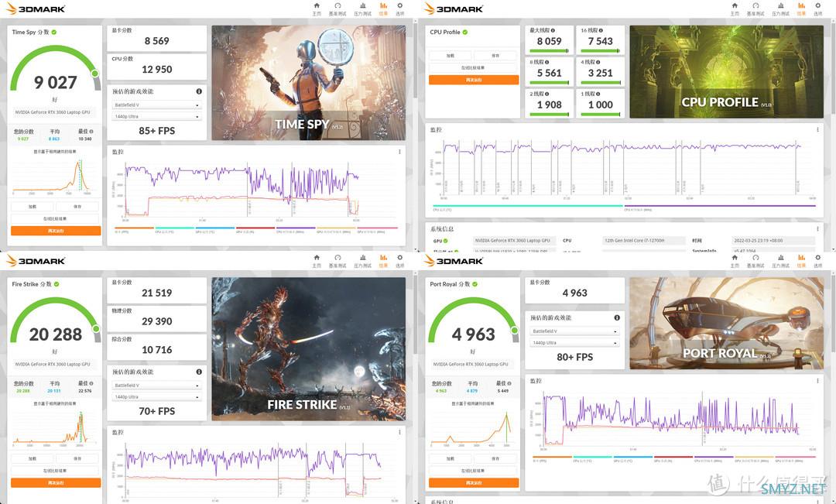Image resolution: width=836 pixels, height=504 pixels.
Task: Open Options gear in the Time Spy window
Action: tap(400, 9)
